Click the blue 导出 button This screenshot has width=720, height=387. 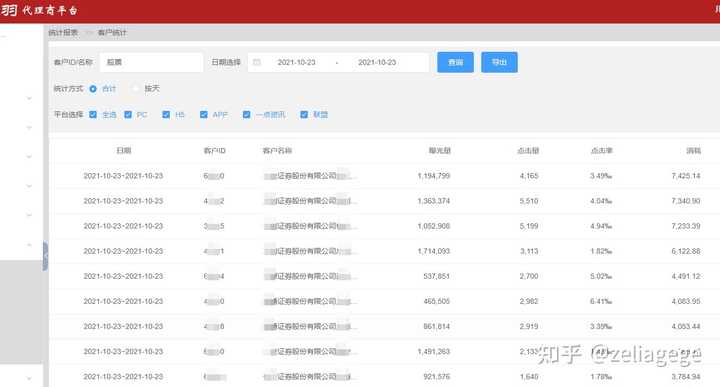[499, 62]
